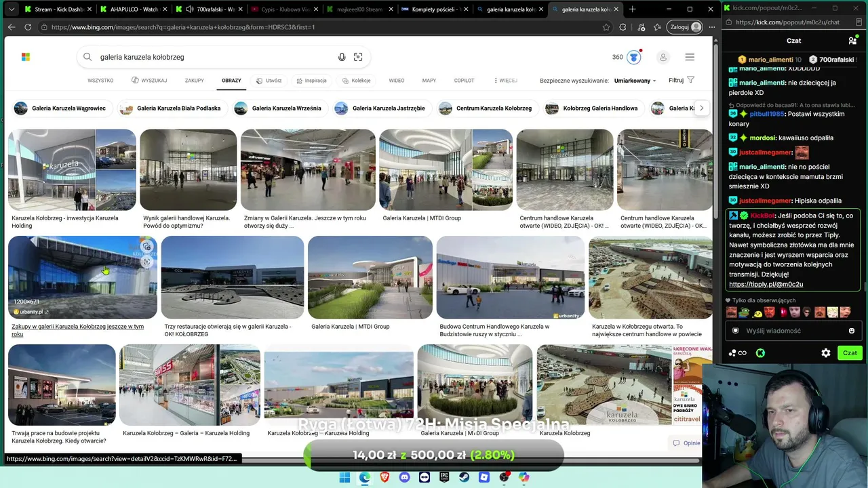This screenshot has width=868, height=488.
Task: Click the Bing profile avatar icon
Action: pos(663,57)
